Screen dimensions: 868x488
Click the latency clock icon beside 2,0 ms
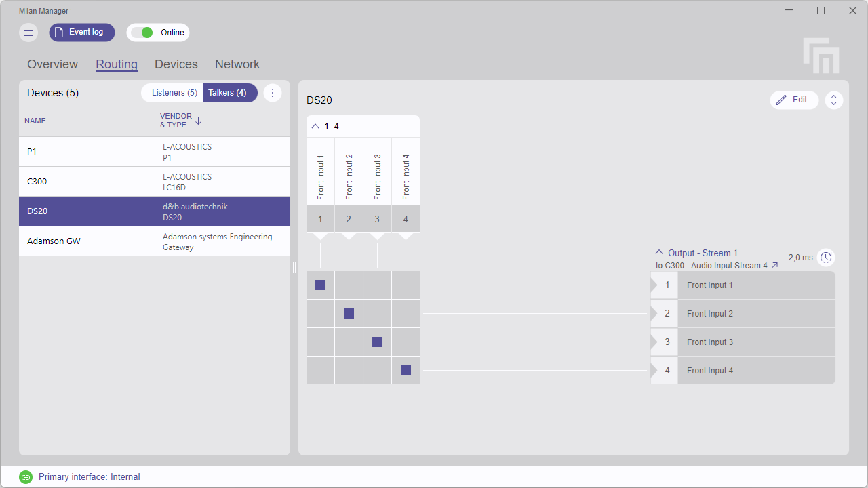pyautogui.click(x=826, y=258)
